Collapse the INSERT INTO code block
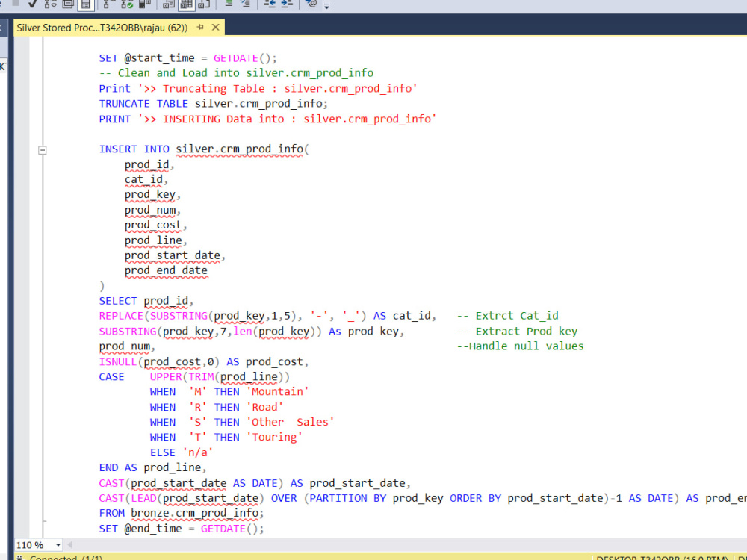Image resolution: width=747 pixels, height=560 pixels. point(43,150)
